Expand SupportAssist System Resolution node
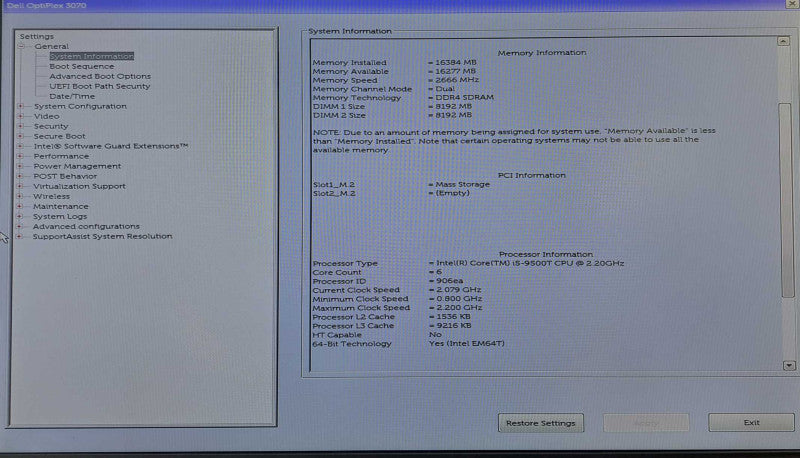 click(x=19, y=237)
